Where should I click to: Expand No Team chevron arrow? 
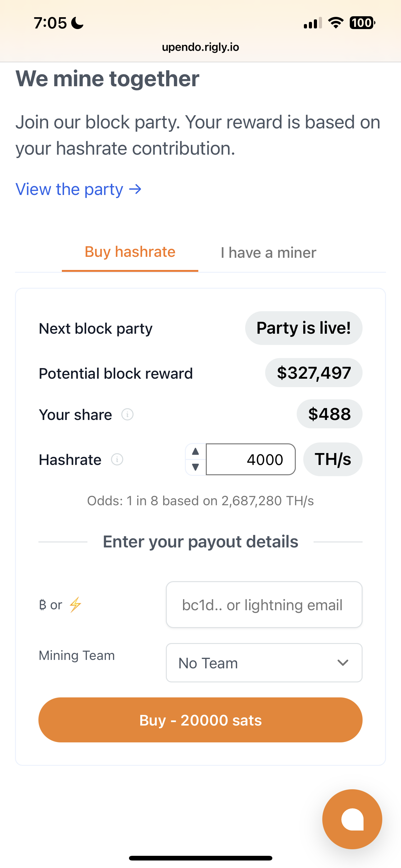tap(343, 663)
